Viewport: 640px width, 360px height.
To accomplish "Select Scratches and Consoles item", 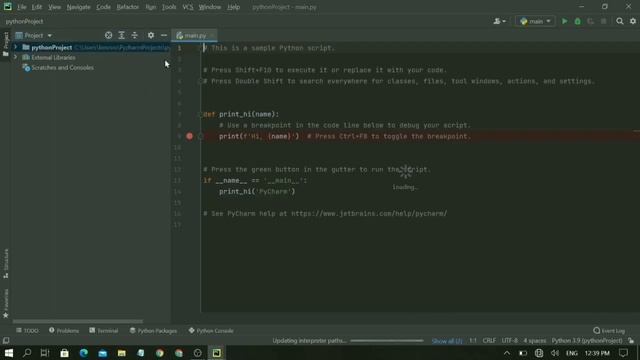I will 58,68.
